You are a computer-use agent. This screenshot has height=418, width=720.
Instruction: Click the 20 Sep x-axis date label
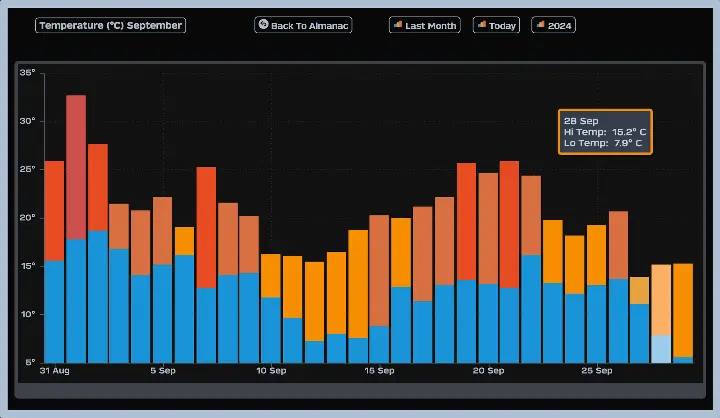[488, 371]
